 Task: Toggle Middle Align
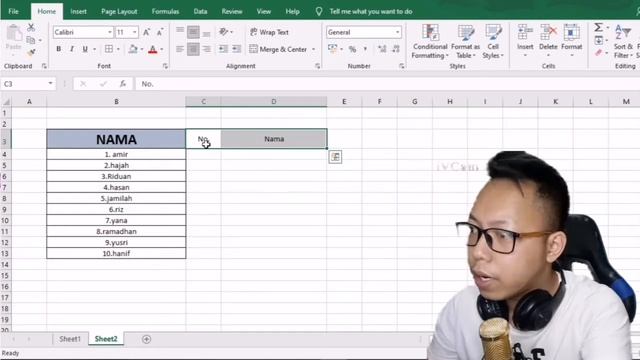(193, 32)
